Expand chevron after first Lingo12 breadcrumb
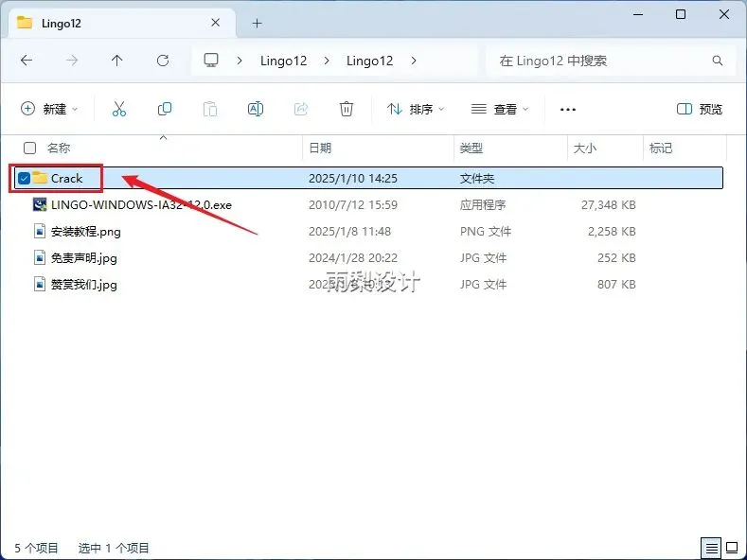The image size is (747, 560). click(x=327, y=61)
